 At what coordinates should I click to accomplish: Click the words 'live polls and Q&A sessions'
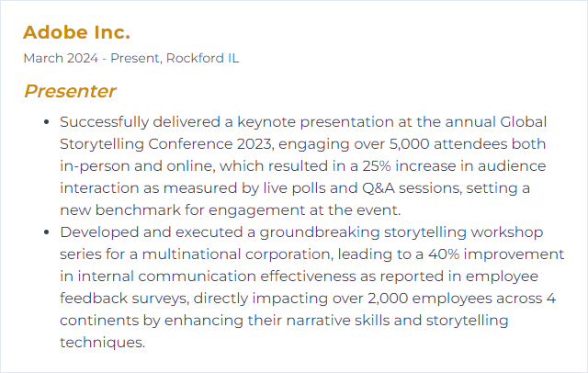362,188
